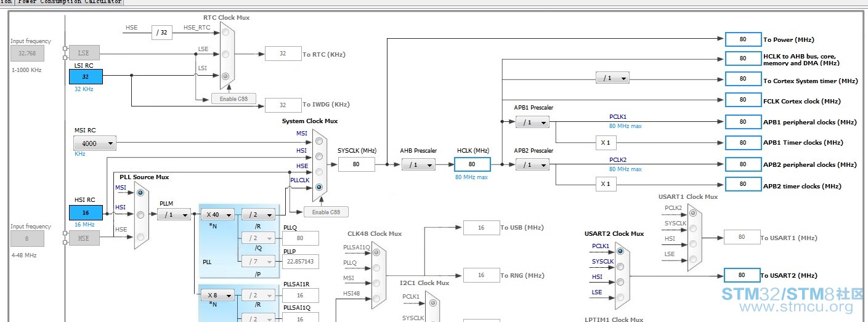Screen dimensions: 868x322
Task: Open PLL /P divider /7 dropdown
Action: 258,262
